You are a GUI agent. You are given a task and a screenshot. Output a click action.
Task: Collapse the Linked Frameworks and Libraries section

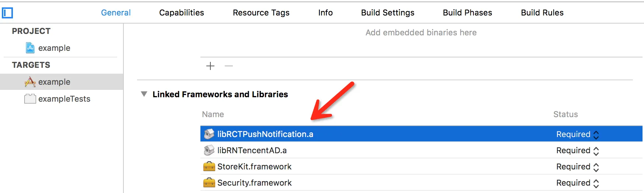(x=144, y=94)
